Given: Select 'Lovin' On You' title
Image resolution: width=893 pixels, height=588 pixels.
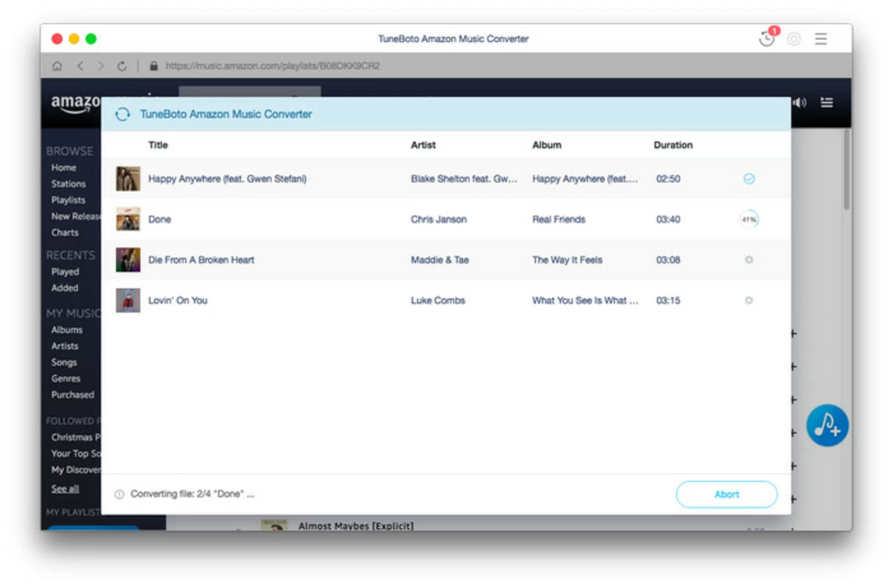Looking at the screenshot, I should (x=178, y=300).
